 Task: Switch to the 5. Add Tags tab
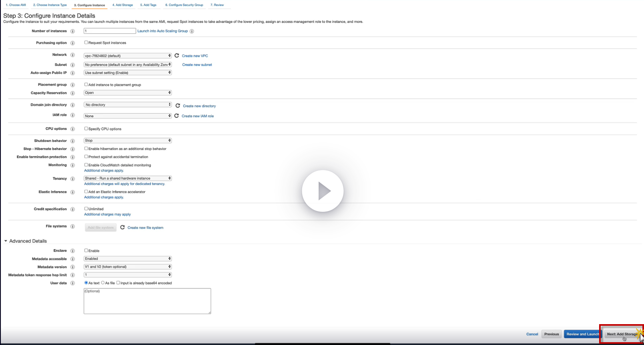(148, 5)
